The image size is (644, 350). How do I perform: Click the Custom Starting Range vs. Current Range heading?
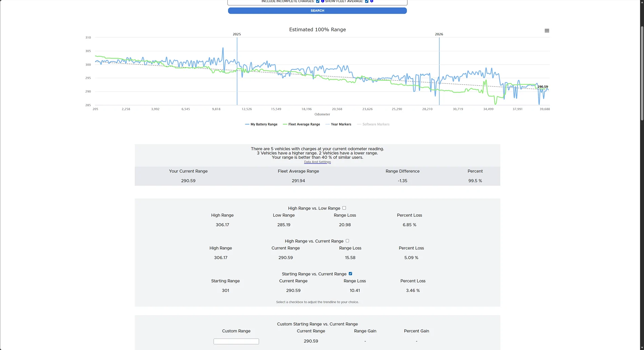pos(317,324)
